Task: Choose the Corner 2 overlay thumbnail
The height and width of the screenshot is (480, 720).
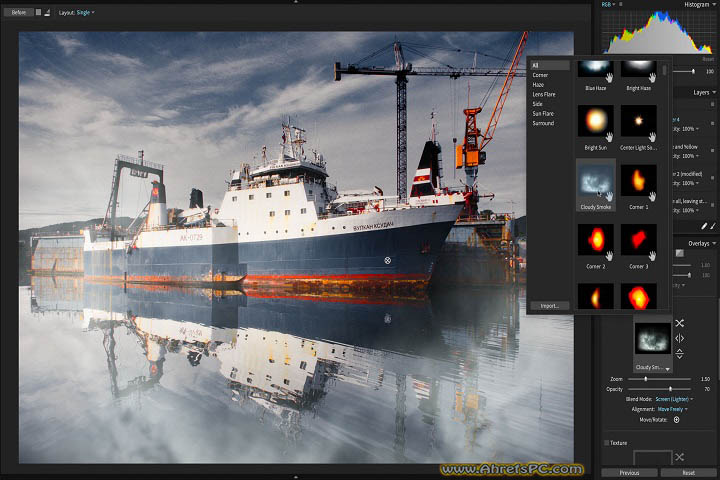Action: click(596, 240)
